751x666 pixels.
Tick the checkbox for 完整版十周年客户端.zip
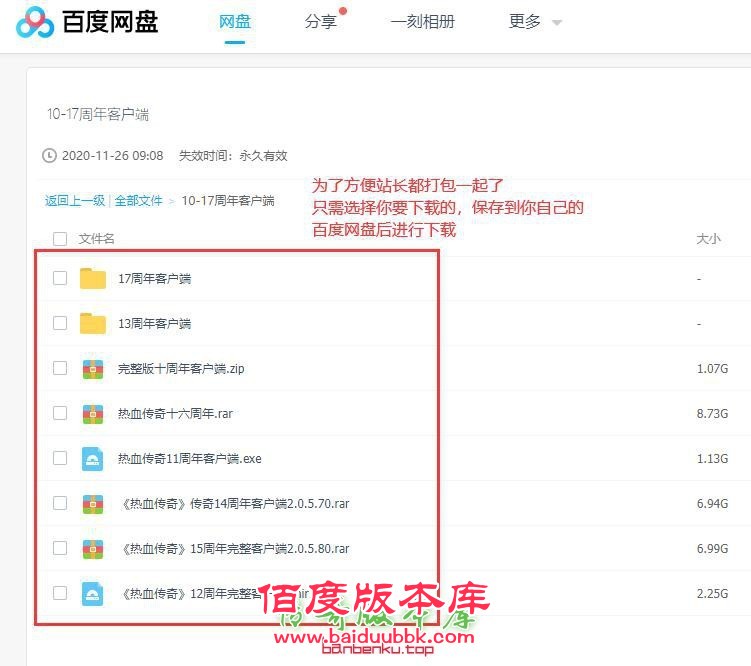(60, 368)
